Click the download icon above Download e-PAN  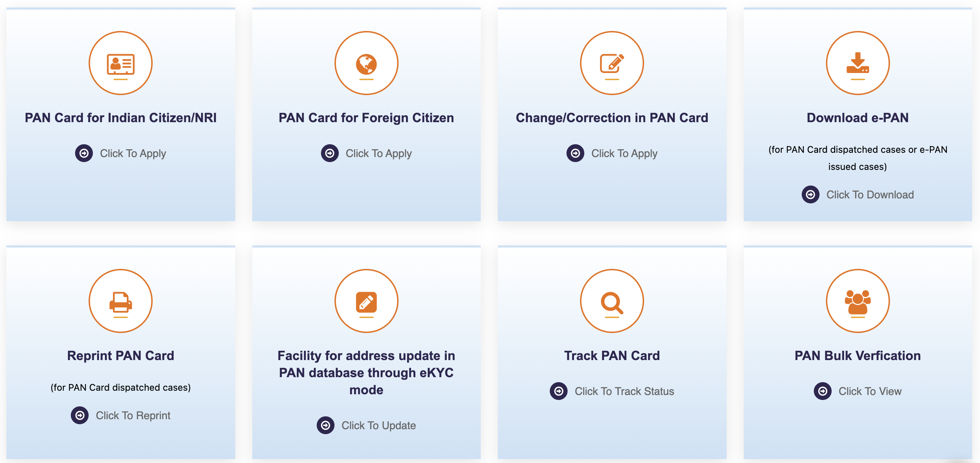click(x=857, y=63)
